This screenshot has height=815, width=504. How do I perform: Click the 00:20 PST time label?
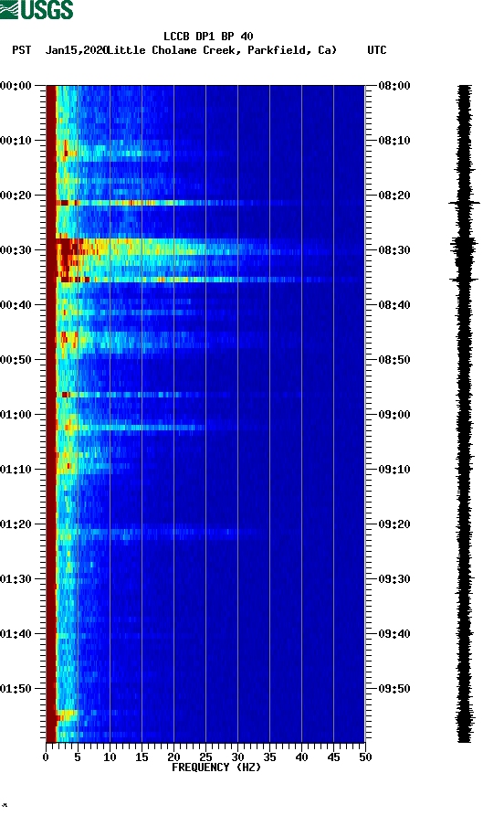(x=16, y=196)
